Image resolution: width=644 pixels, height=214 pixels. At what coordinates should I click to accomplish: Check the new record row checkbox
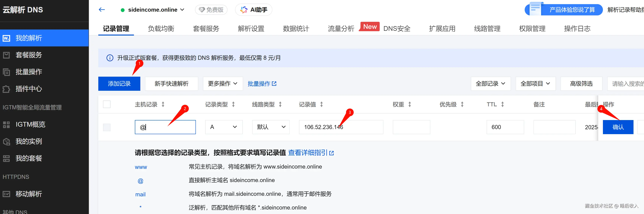[x=107, y=127]
